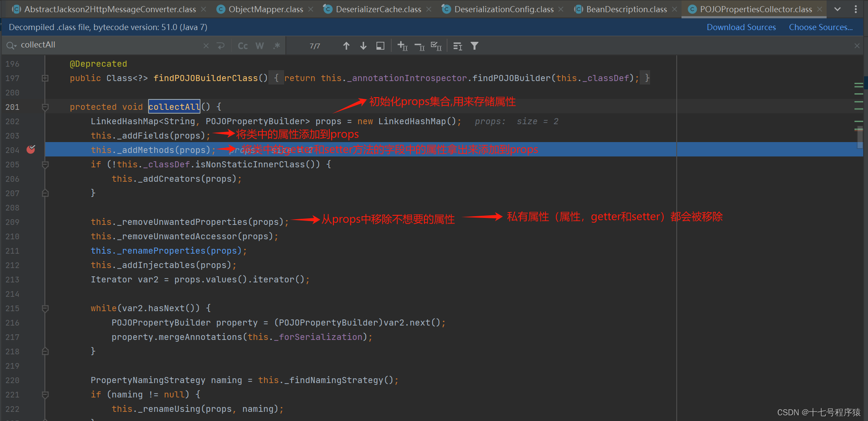Viewport: 868px width, 421px height.
Task: Click the _renameProperties method call
Action: (169, 251)
